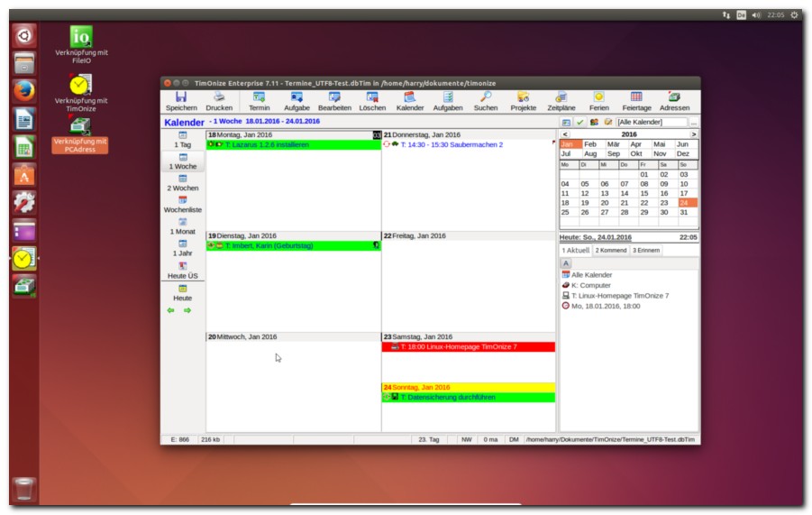
Task: Select 'K: Computer' in the detail list
Action: pos(591,286)
